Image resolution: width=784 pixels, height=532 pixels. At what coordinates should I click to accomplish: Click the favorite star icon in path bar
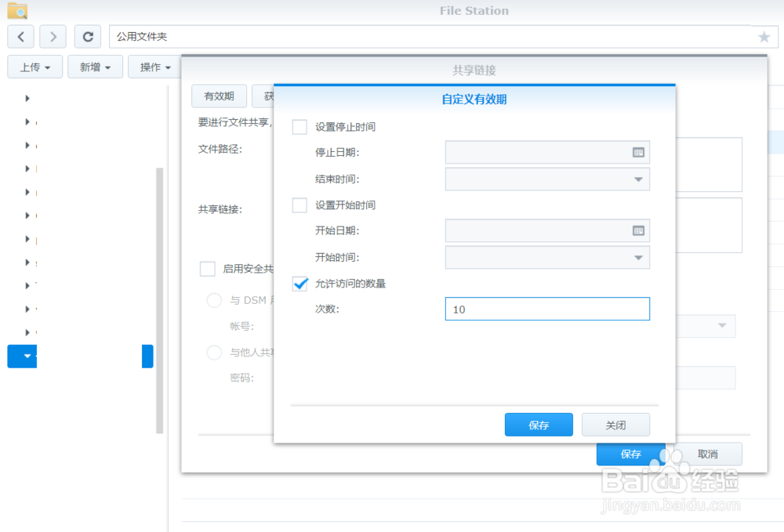(x=765, y=36)
